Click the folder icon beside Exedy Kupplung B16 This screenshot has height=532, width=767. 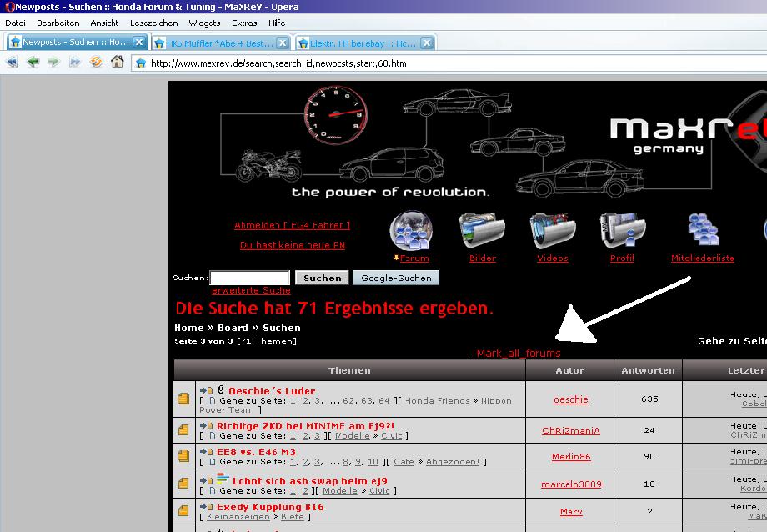[184, 511]
